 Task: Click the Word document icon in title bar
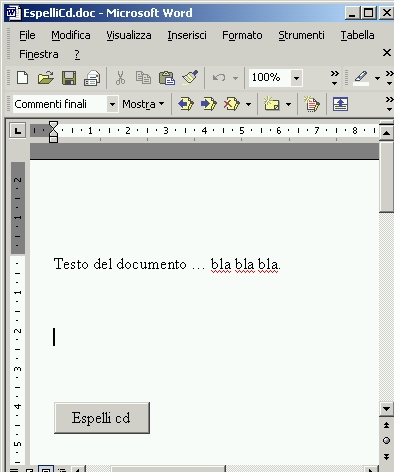pyautogui.click(x=12, y=13)
